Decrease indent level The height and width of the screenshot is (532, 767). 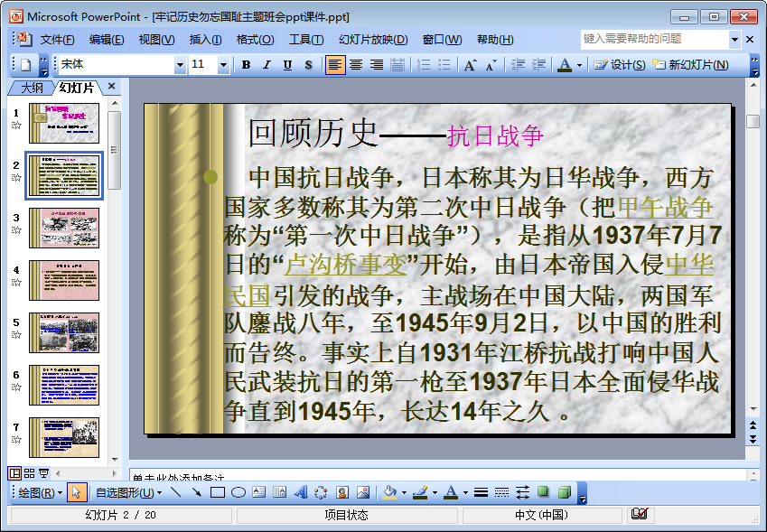[518, 64]
